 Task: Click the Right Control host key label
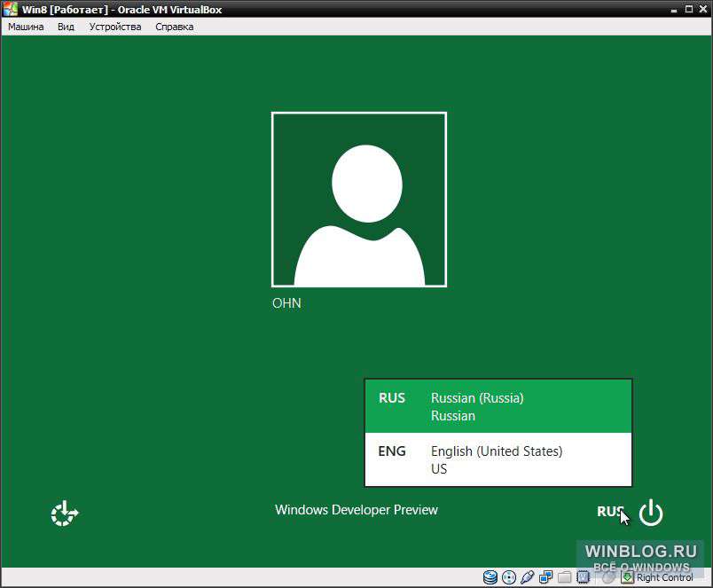(665, 577)
